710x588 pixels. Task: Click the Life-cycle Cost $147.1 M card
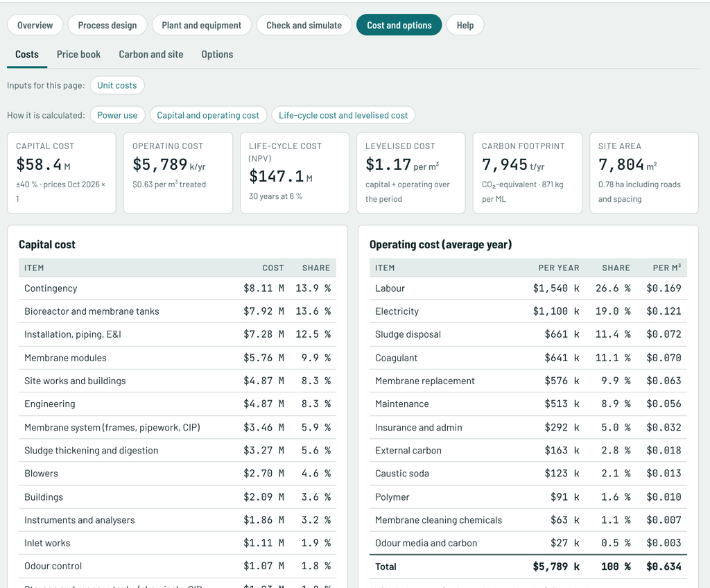[x=295, y=173]
